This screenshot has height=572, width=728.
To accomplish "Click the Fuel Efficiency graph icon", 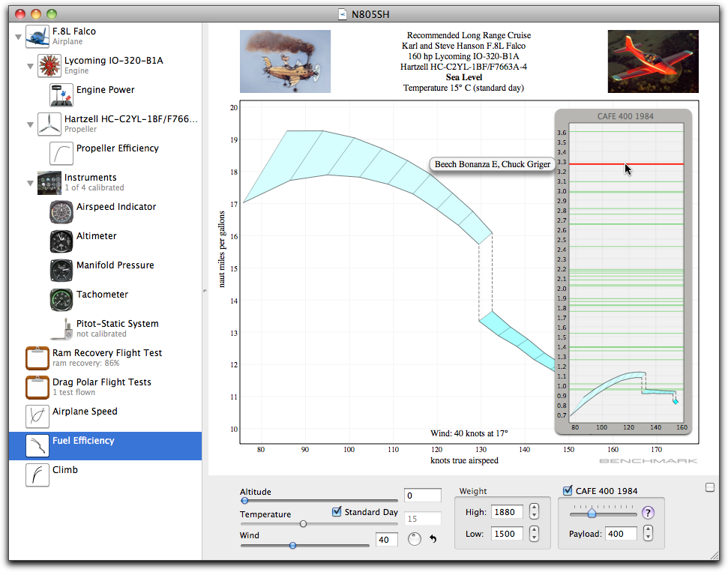I will (x=37, y=446).
